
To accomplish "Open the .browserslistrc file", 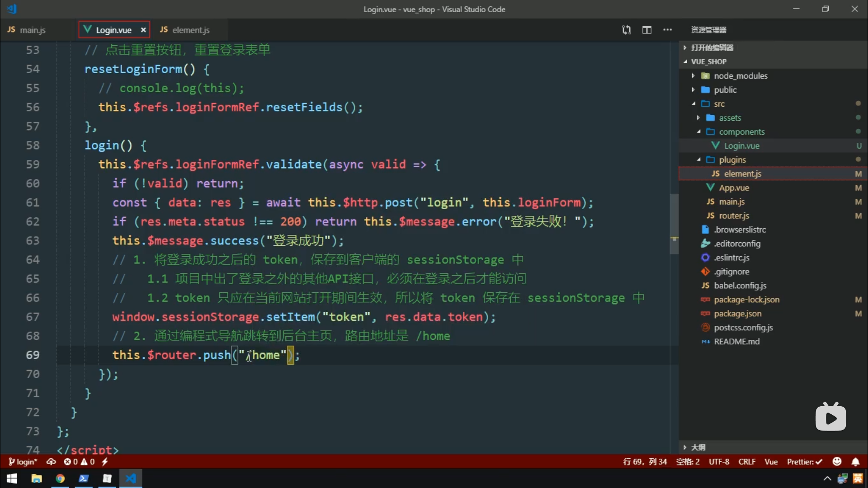I will [773, 230].
